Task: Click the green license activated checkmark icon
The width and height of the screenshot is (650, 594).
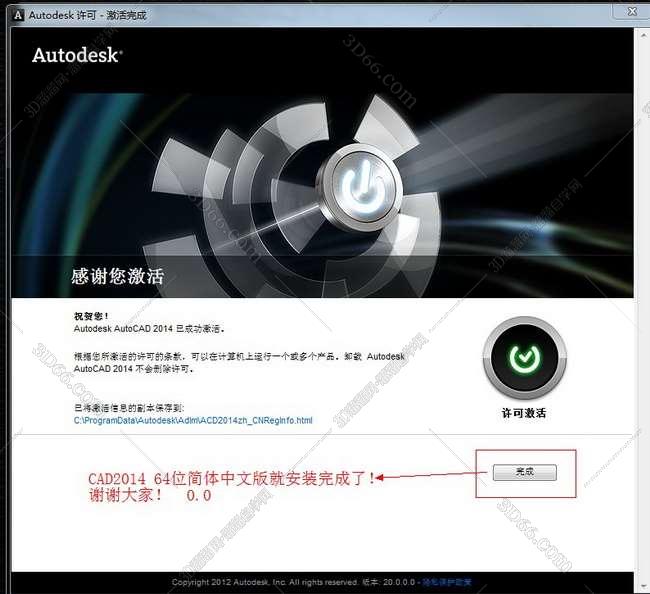Action: point(524,358)
